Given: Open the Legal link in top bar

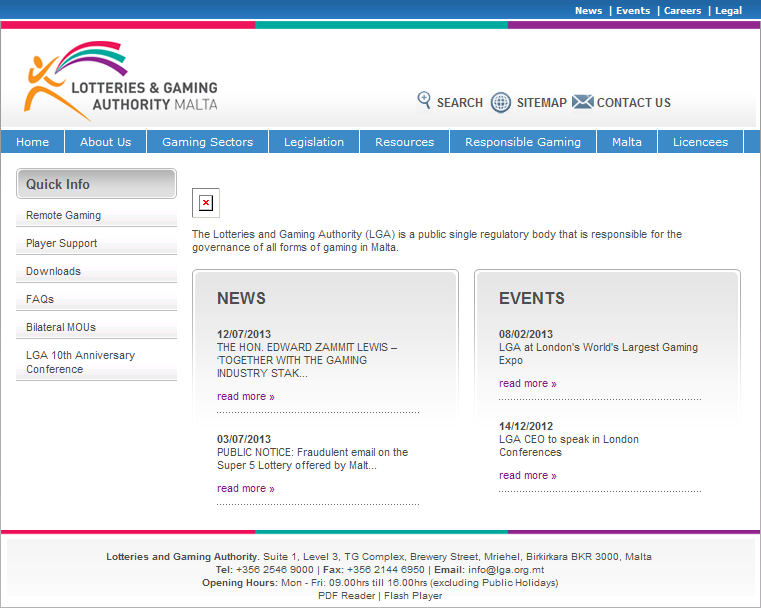Looking at the screenshot, I should [x=728, y=11].
